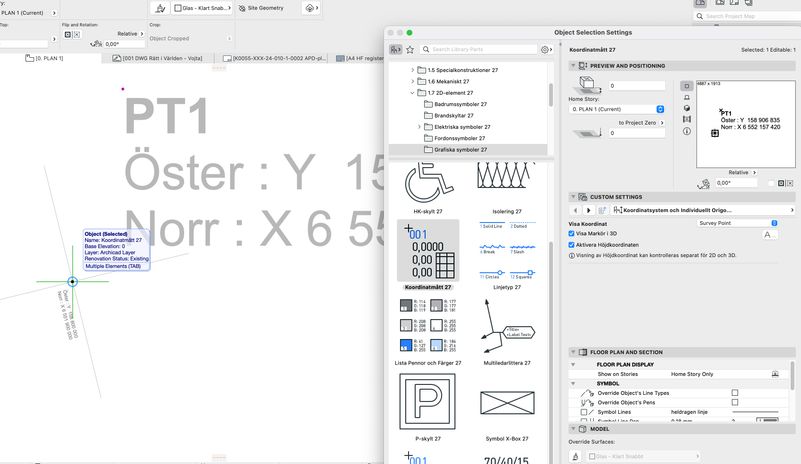Enable Override Object's Line Types checkbox
The image size is (801, 464).
[x=735, y=393]
